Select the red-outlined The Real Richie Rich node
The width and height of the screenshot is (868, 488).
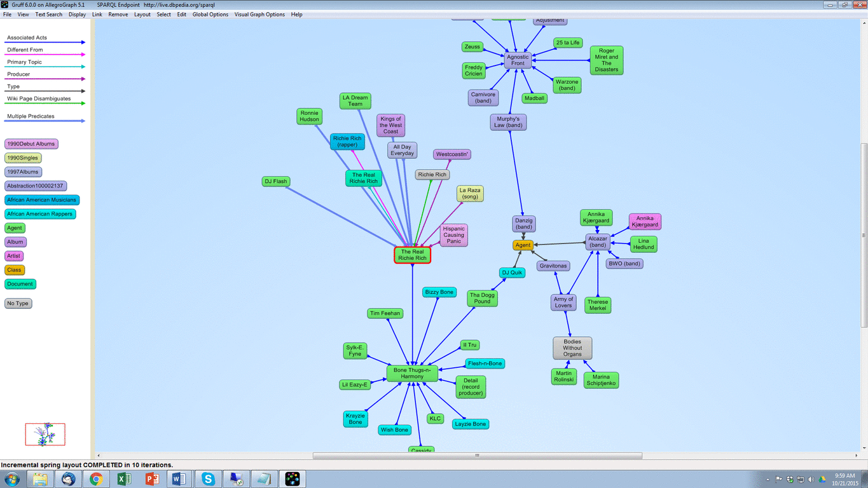click(x=412, y=255)
